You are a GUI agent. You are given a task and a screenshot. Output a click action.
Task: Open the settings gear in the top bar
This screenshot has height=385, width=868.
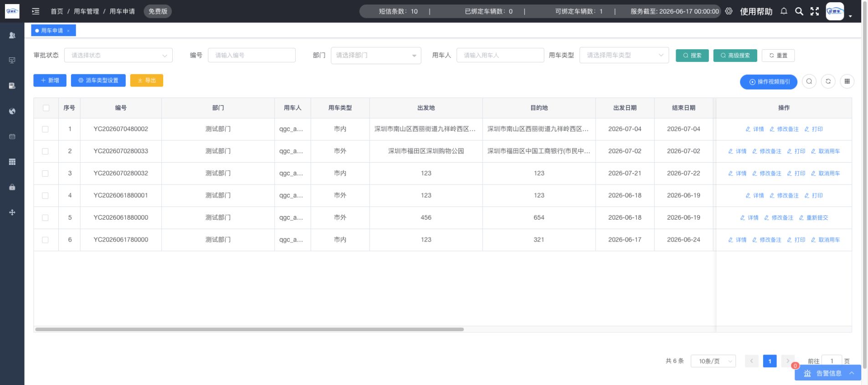pos(729,11)
